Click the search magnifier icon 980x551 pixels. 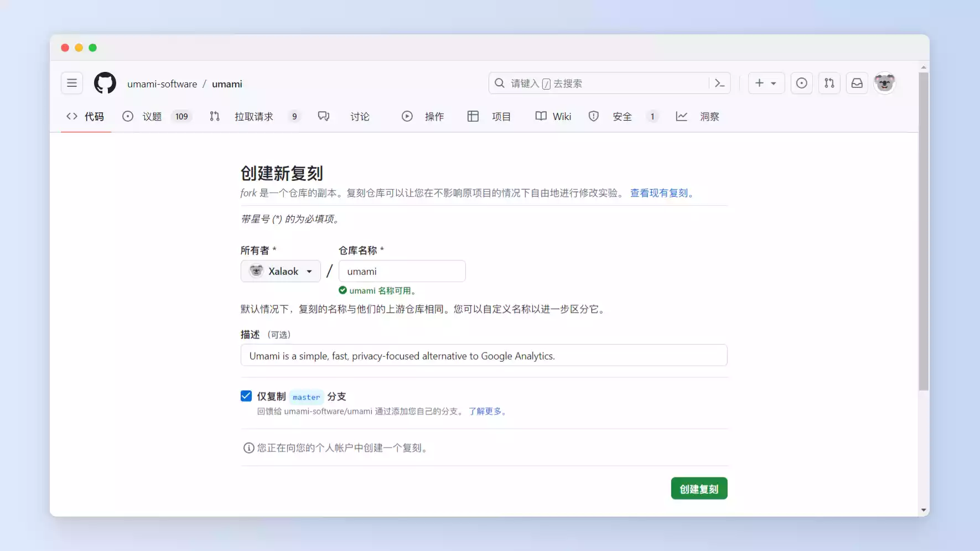(499, 83)
